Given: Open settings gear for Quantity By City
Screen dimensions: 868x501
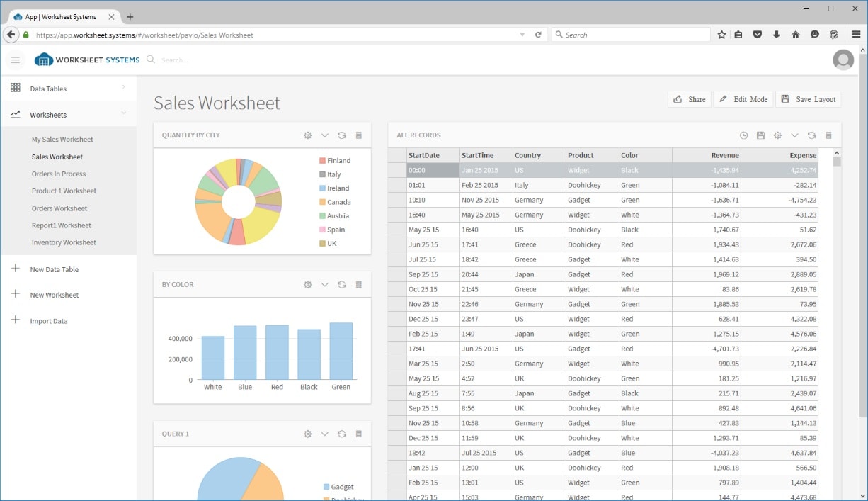Looking at the screenshot, I should (x=308, y=135).
